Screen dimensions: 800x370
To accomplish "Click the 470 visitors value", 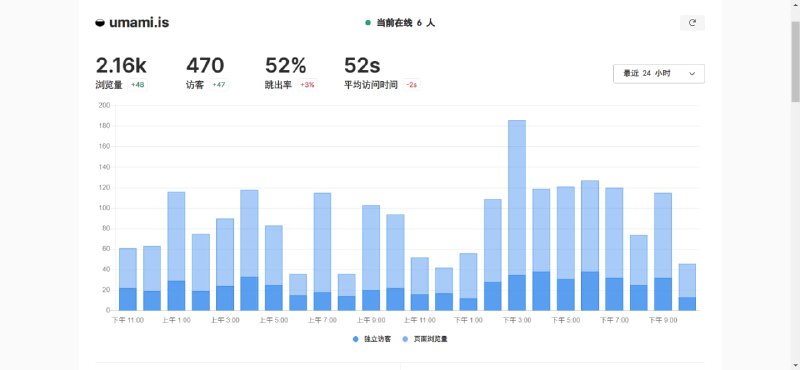I will (205, 65).
